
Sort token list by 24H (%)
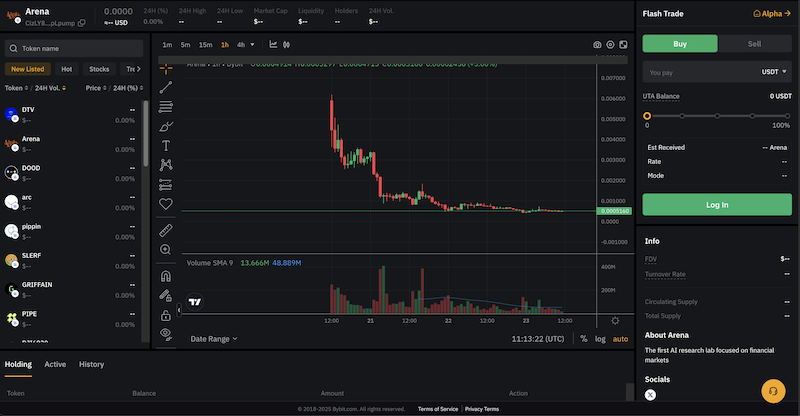click(x=128, y=88)
